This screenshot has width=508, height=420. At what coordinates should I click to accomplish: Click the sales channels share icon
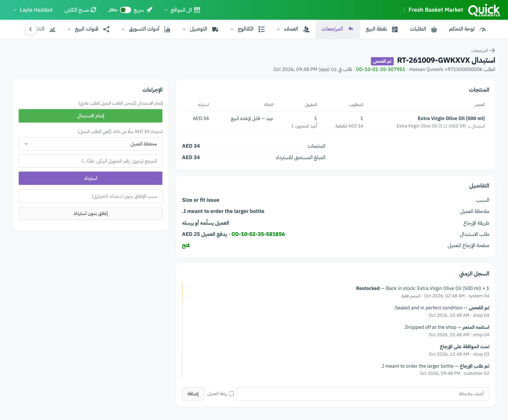tap(106, 29)
